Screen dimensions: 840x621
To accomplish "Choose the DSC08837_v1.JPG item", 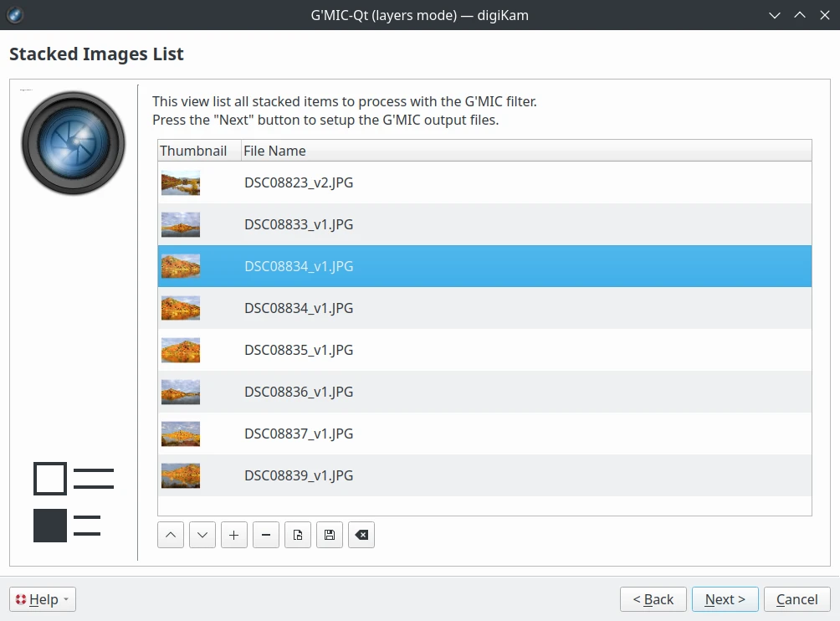I will pyautogui.click(x=299, y=434).
